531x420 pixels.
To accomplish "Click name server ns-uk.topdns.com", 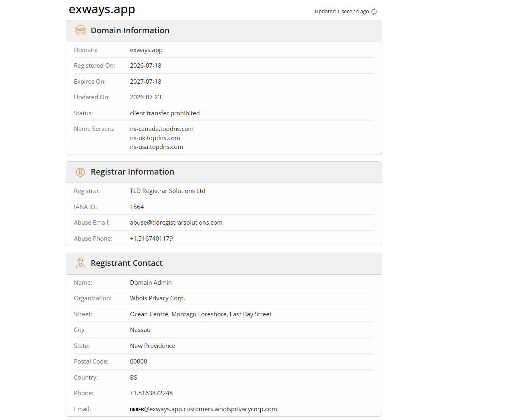I will click(155, 138).
